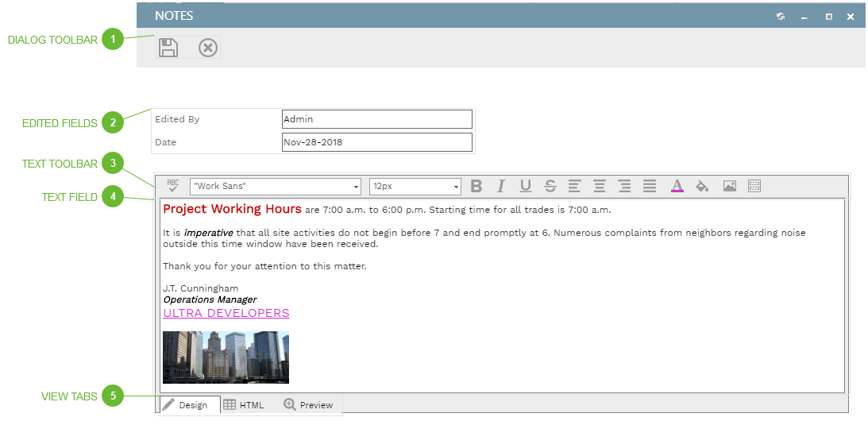868x425 pixels.
Task: Open the "Work Sans" font family dropdown
Action: pos(276,187)
